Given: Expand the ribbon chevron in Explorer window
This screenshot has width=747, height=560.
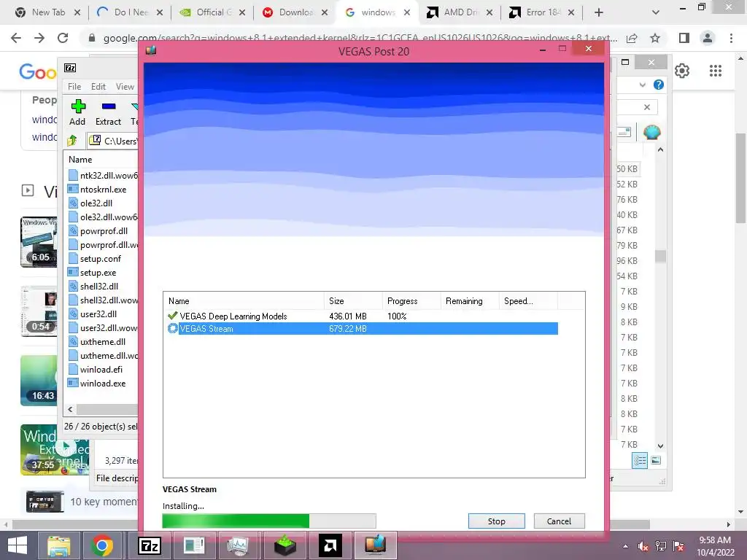Looking at the screenshot, I should [643, 85].
